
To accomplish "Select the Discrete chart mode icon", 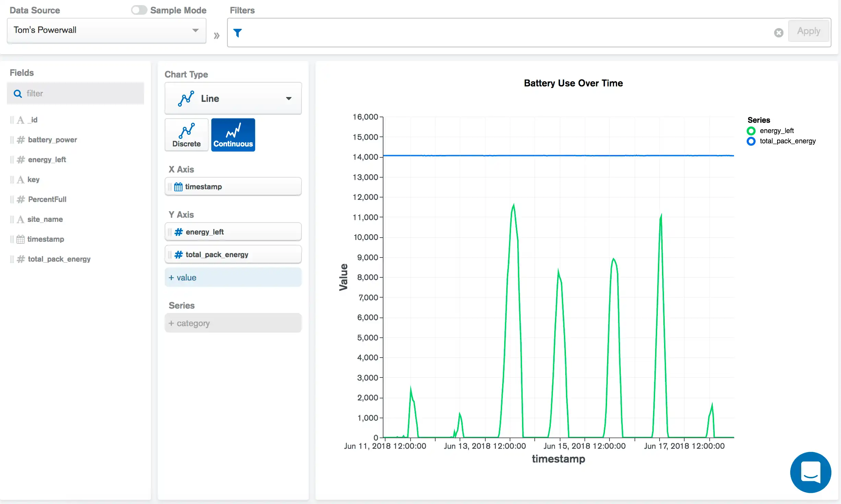I will tap(186, 134).
